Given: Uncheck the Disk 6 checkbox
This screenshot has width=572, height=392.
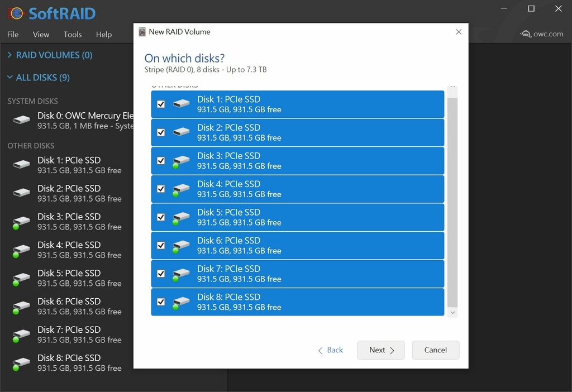Looking at the screenshot, I should pos(161,245).
